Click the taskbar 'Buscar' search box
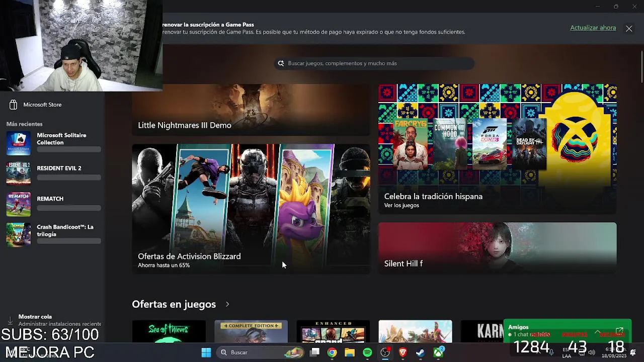The height and width of the screenshot is (362, 644). 260,352
